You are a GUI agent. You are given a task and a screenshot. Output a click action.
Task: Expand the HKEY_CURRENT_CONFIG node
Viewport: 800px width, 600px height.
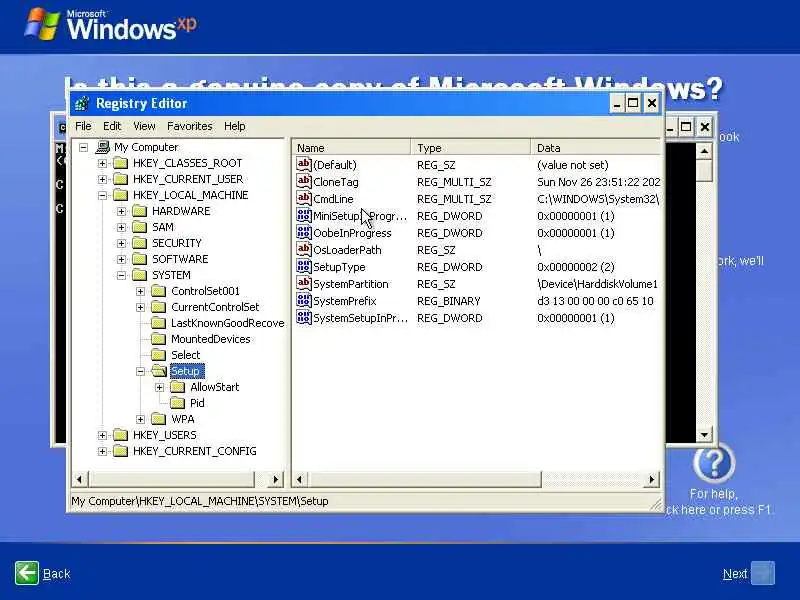pyautogui.click(x=103, y=452)
